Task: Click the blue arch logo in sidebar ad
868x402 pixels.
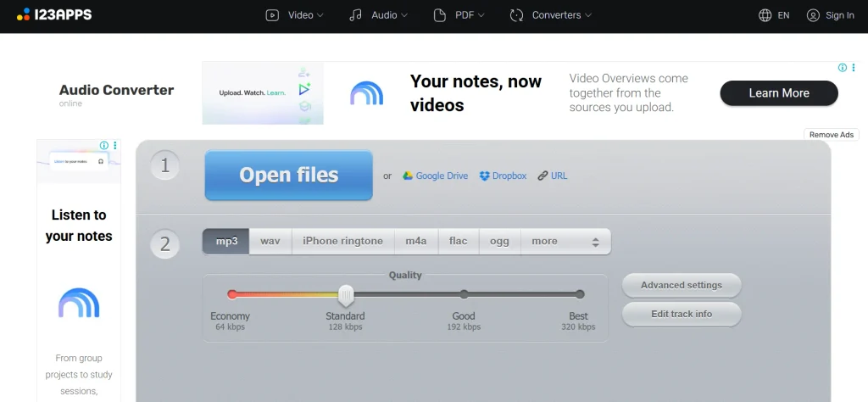Action: pyautogui.click(x=79, y=302)
